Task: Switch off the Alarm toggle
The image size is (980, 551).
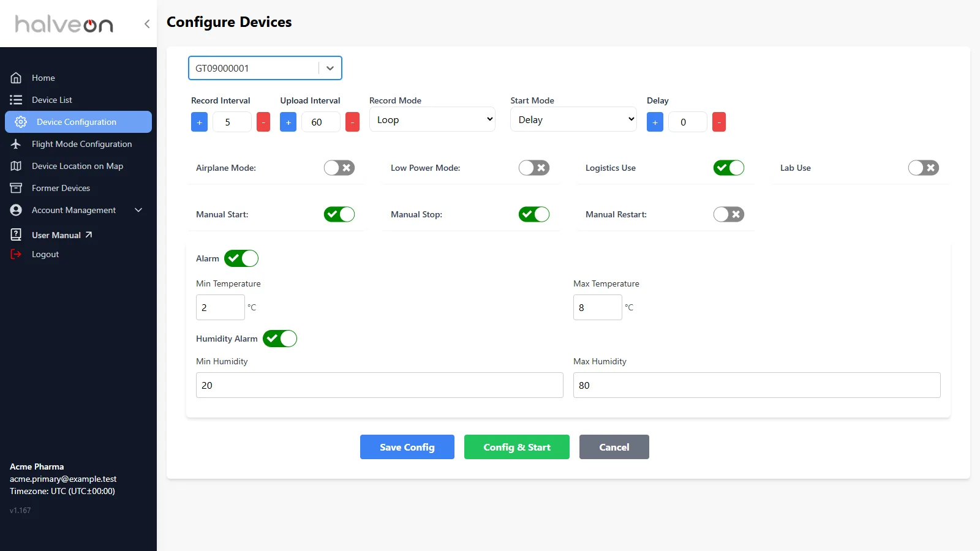Action: (x=241, y=258)
